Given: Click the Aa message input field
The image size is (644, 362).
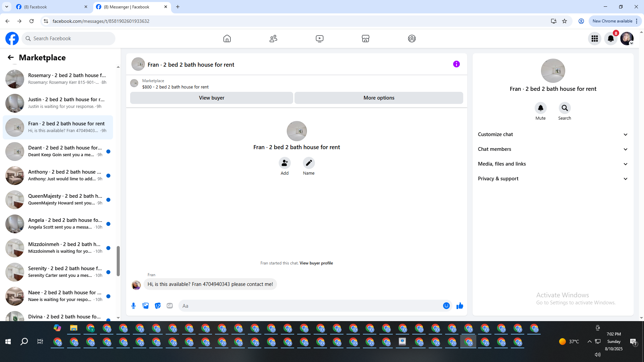Looking at the screenshot, I should tap(309, 306).
